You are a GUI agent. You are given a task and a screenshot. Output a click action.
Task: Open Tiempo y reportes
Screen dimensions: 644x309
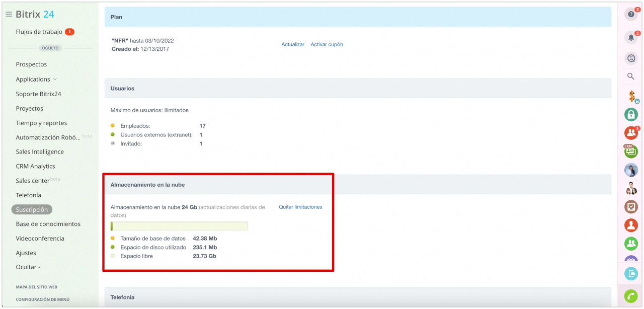(41, 123)
